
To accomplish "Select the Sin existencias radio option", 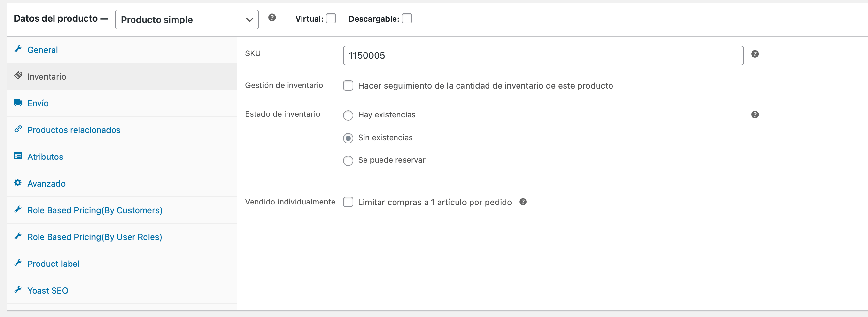I will click(348, 138).
